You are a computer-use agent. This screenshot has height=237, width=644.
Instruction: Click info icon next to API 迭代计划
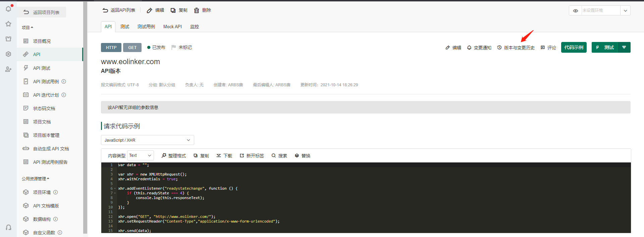click(64, 95)
